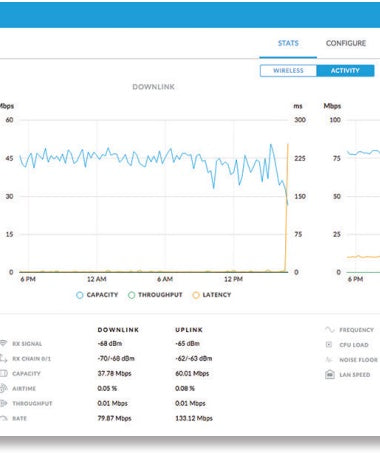Click the FREQUENCY label
The height and width of the screenshot is (457, 380).
[x=356, y=330]
